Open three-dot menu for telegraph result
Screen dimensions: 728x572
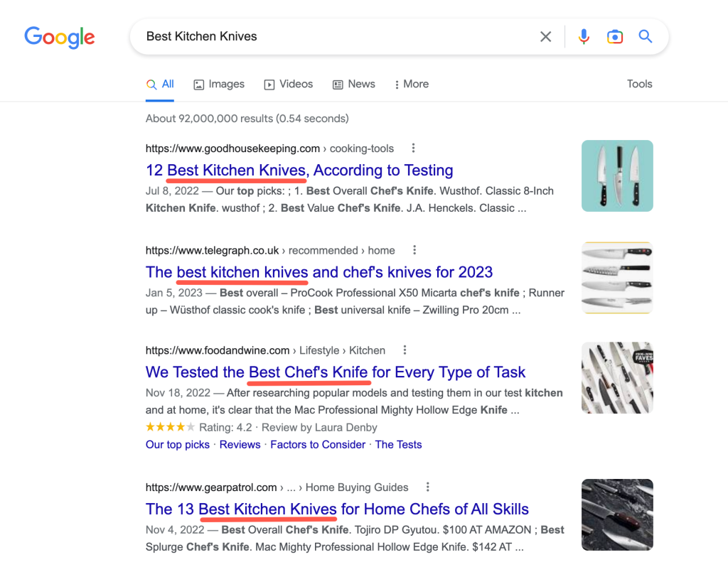pos(414,250)
